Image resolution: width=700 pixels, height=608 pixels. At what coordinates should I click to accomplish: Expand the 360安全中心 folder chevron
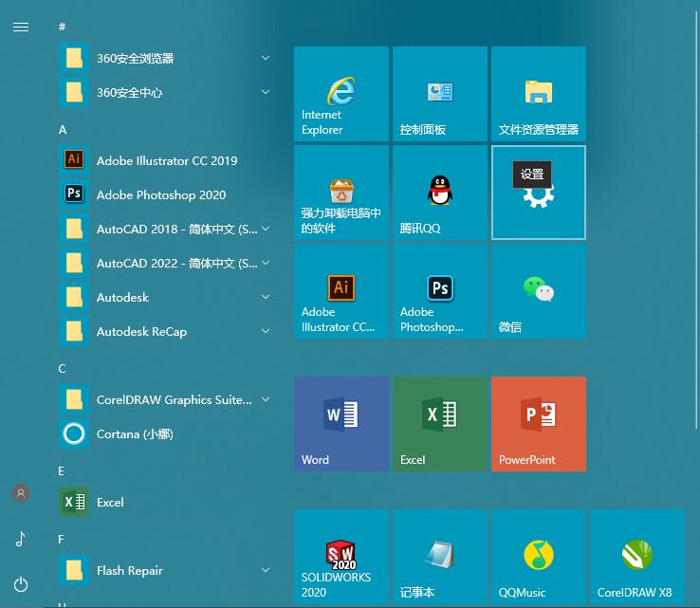[266, 92]
